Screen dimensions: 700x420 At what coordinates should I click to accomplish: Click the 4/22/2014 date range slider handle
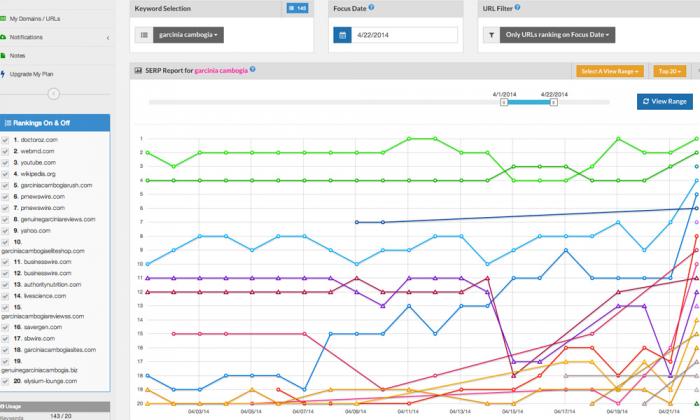(x=554, y=102)
